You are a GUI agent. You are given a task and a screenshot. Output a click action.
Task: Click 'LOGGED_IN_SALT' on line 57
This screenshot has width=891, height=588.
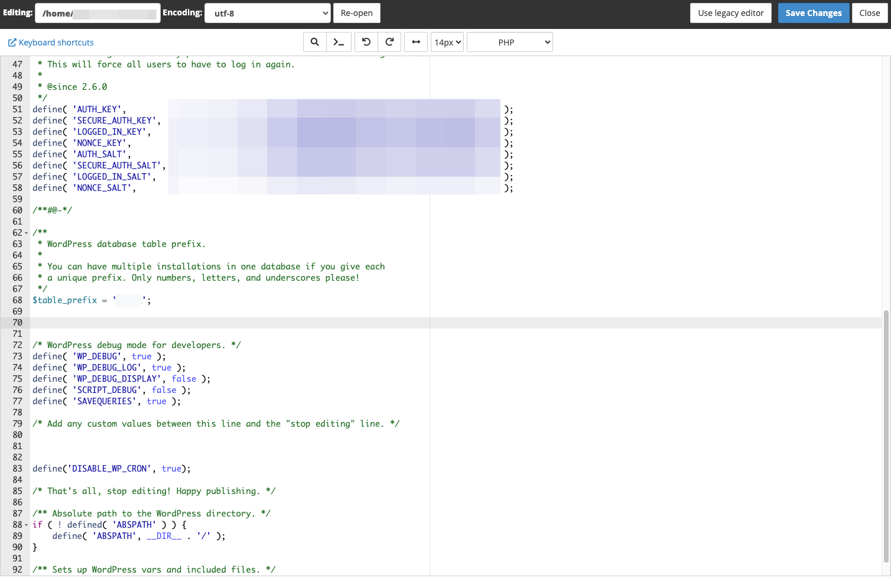pos(112,177)
